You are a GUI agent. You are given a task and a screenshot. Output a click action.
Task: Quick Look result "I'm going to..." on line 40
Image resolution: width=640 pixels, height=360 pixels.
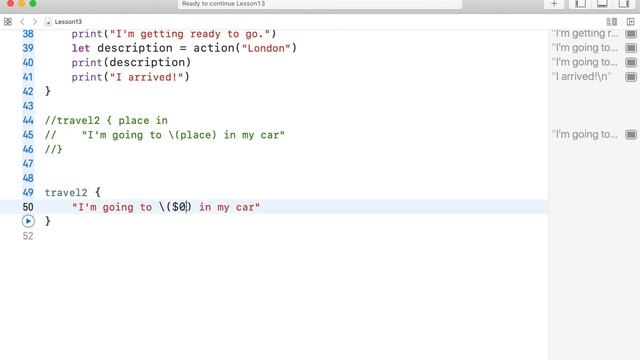pyautogui.click(x=631, y=62)
